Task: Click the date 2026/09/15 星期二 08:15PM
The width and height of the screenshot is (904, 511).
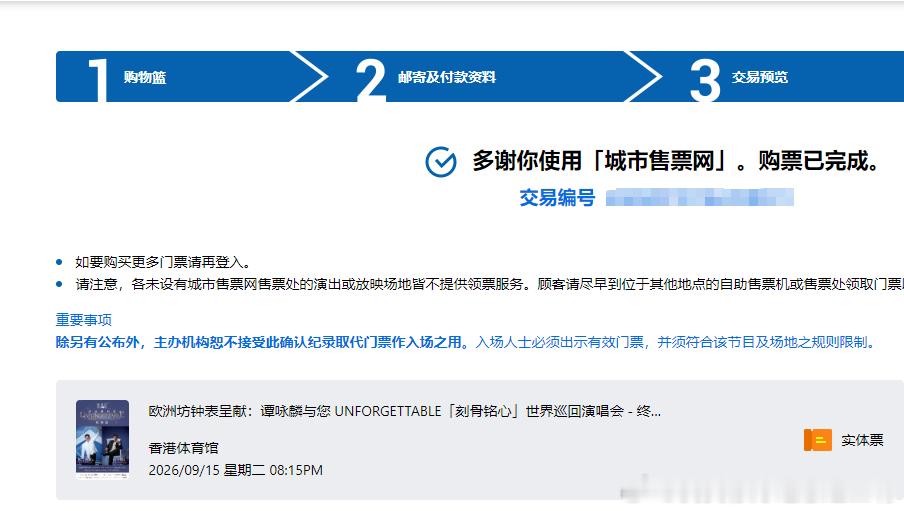Action: [x=235, y=470]
